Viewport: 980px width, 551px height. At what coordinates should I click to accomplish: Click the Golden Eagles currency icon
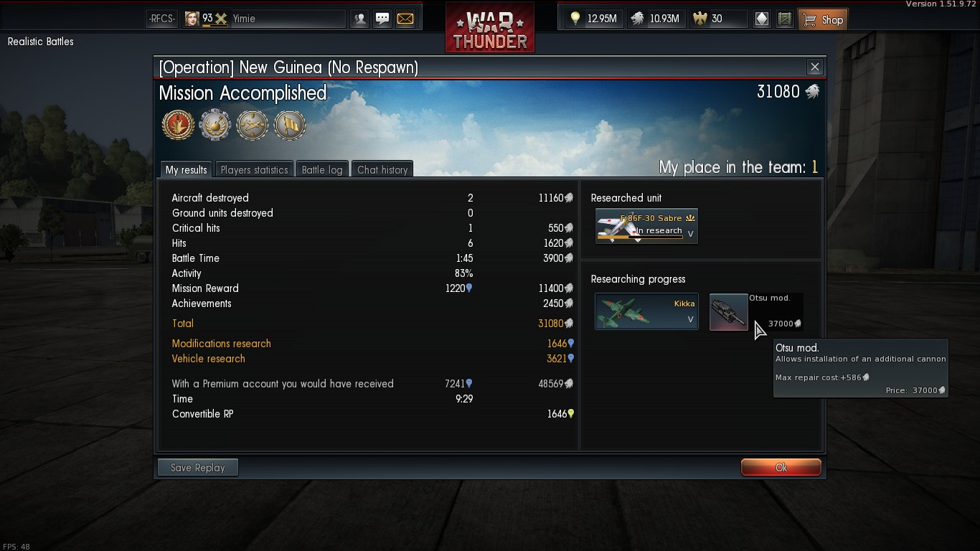pos(699,19)
